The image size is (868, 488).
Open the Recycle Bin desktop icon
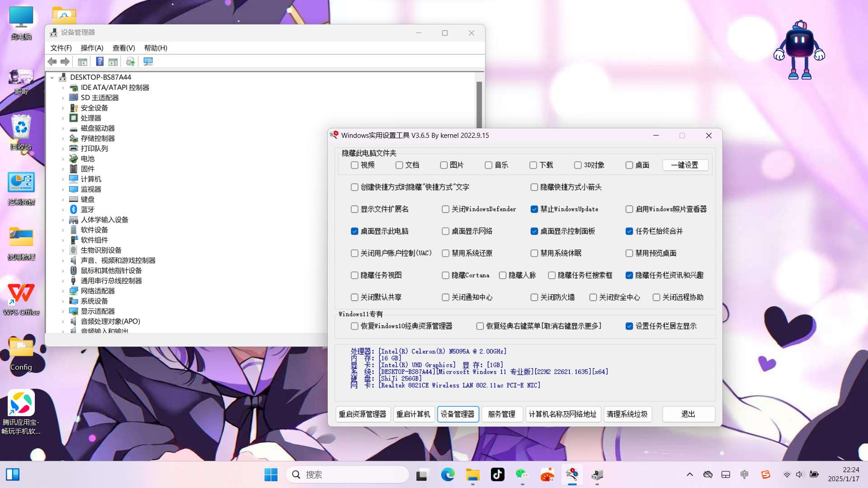tap(21, 132)
